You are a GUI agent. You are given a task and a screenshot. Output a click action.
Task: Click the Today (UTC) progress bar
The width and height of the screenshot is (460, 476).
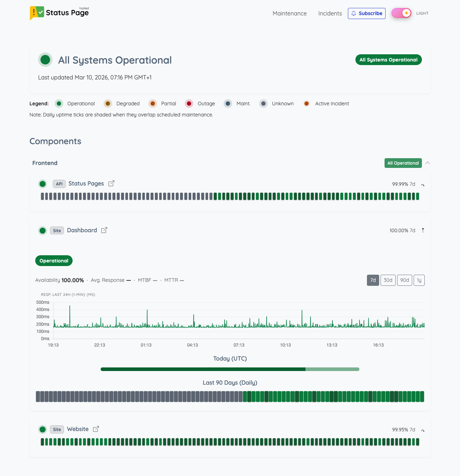click(230, 369)
